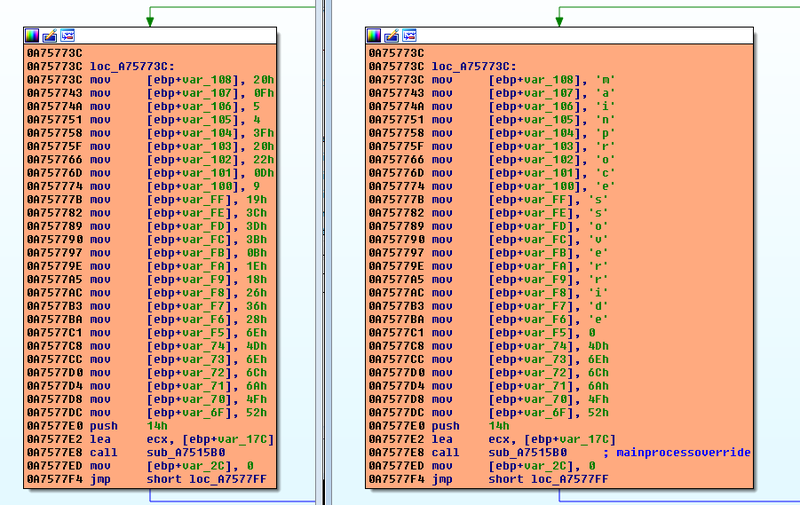The image size is (800, 505).
Task: Click the divider between the two graph views
Action: pos(324,252)
